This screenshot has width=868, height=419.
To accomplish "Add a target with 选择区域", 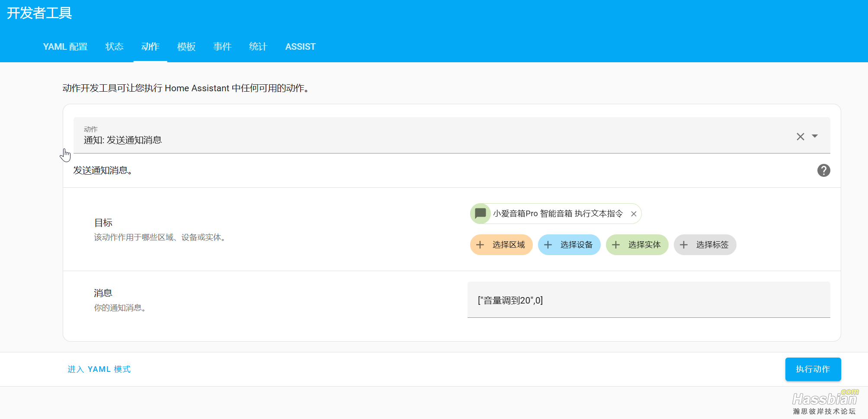I will pyautogui.click(x=501, y=245).
